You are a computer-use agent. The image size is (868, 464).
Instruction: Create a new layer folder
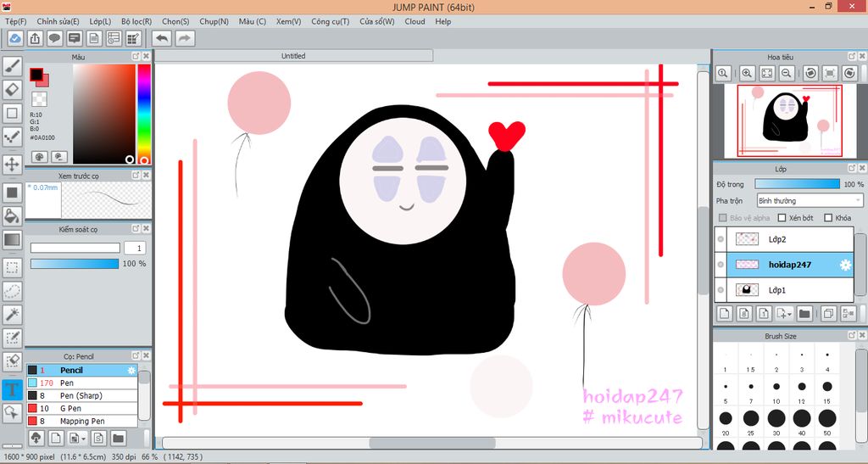click(804, 313)
